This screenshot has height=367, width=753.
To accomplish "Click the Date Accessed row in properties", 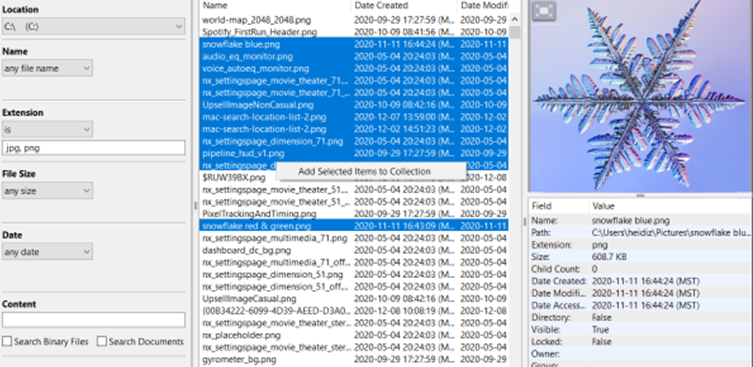I will (x=640, y=306).
